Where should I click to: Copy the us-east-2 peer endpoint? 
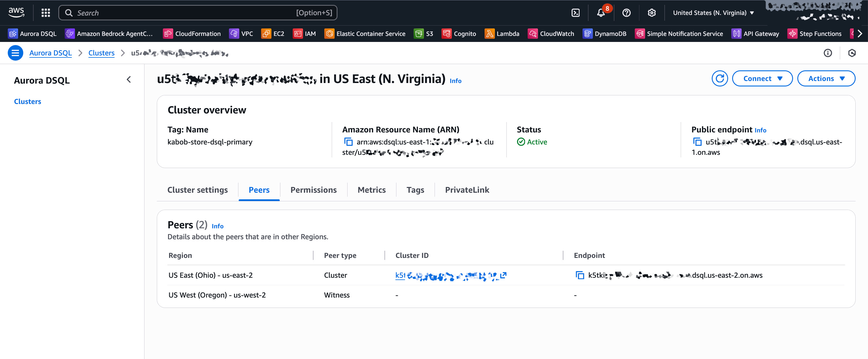coord(580,275)
